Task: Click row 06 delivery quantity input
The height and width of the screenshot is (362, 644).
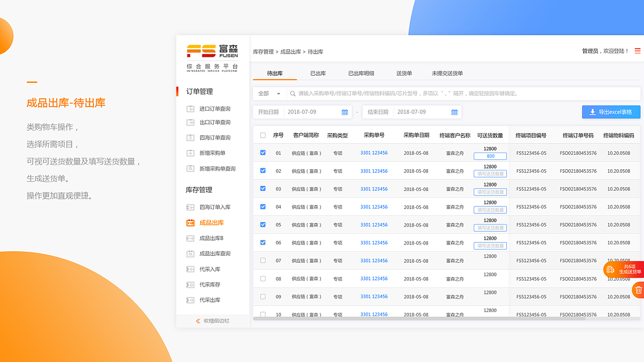Action: pyautogui.click(x=490, y=246)
